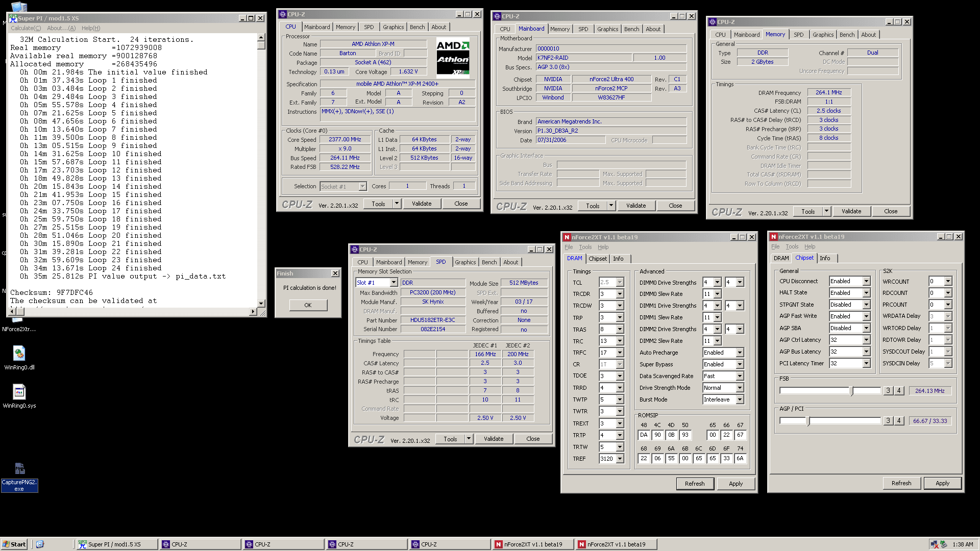This screenshot has height=551, width=980.
Task: Click the FSB group's 3 button
Action: tap(888, 391)
